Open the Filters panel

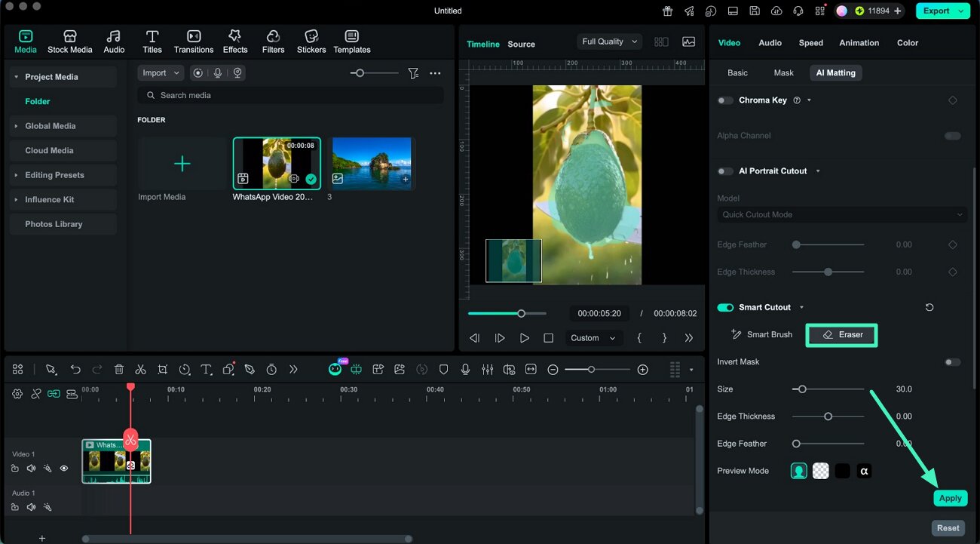pos(273,41)
